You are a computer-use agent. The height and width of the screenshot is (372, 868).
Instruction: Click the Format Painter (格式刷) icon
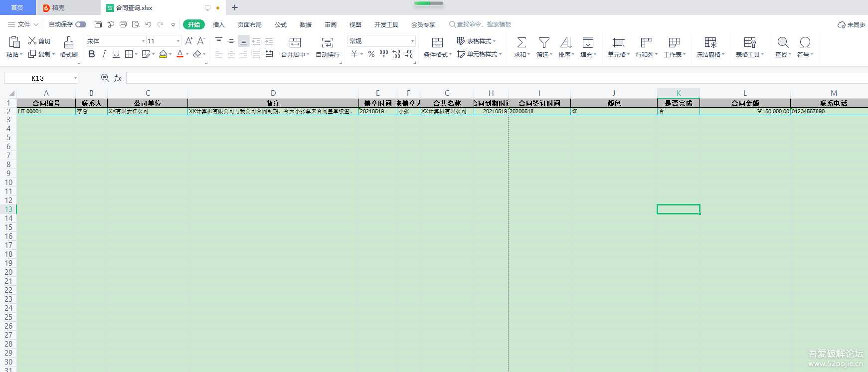(x=69, y=43)
